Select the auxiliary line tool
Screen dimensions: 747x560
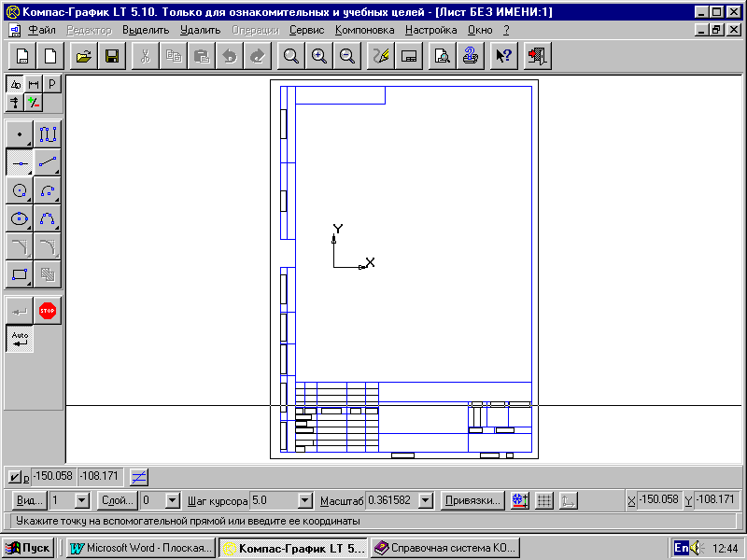tap(19, 162)
